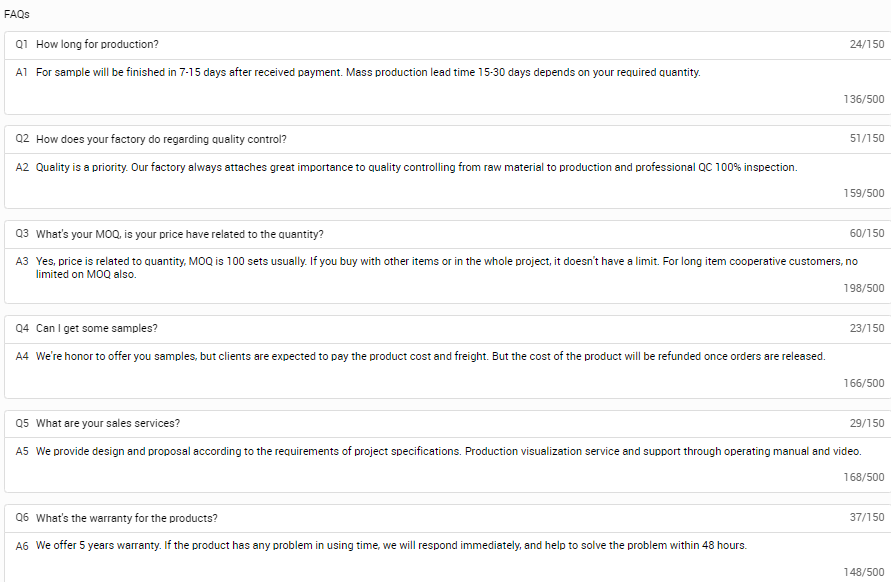Click the 24/150 character counter
The height and width of the screenshot is (582, 891).
click(x=866, y=45)
